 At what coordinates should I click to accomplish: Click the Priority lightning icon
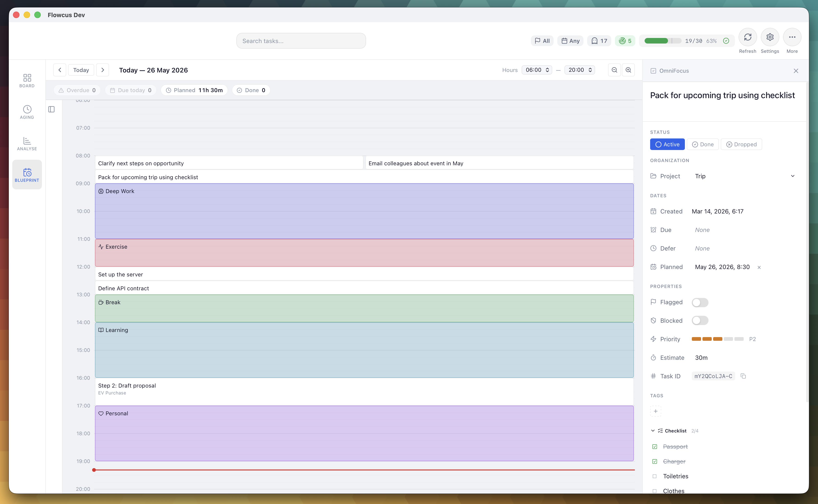[x=653, y=339]
